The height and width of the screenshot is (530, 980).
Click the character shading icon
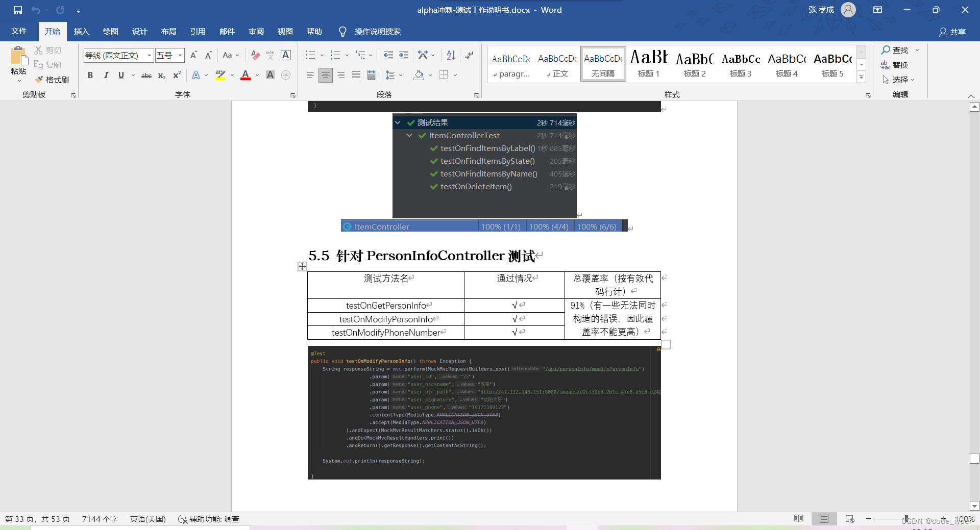pos(271,75)
